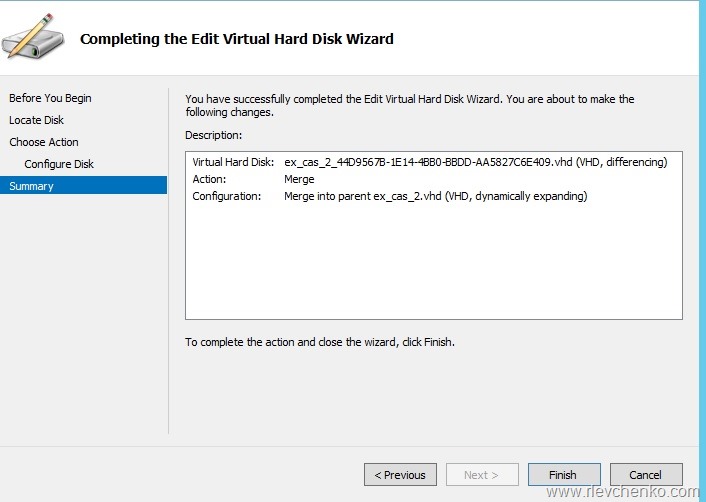Select the Configure Disk sub-step
706x502 pixels.
click(59, 164)
